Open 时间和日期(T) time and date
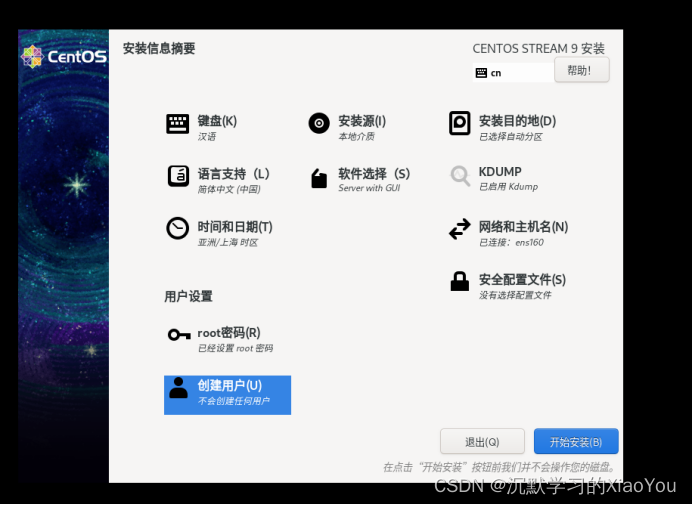The image size is (692, 505). pos(235,227)
